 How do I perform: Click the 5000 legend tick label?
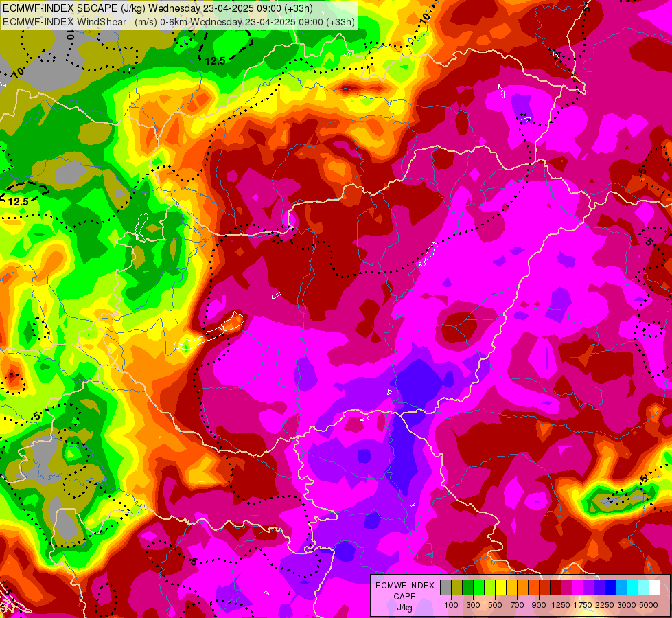tap(649, 605)
